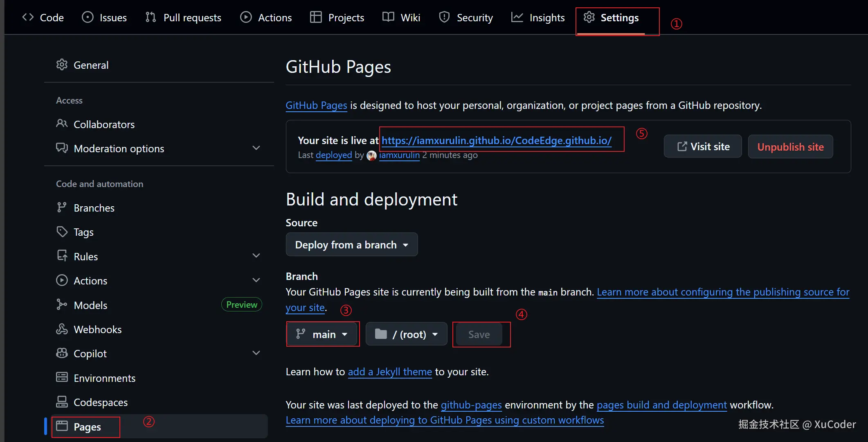
Task: Click the Codespaces icon in sidebar
Action: [62, 402]
